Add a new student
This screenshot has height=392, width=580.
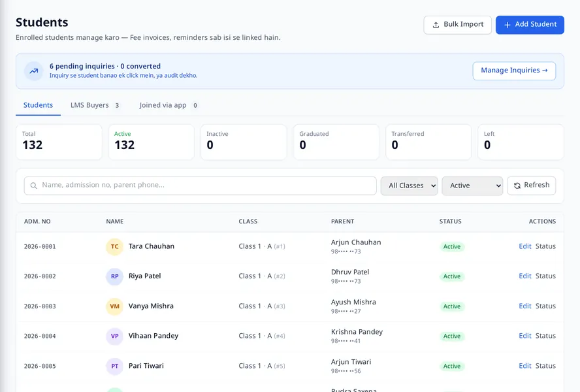[x=530, y=25]
